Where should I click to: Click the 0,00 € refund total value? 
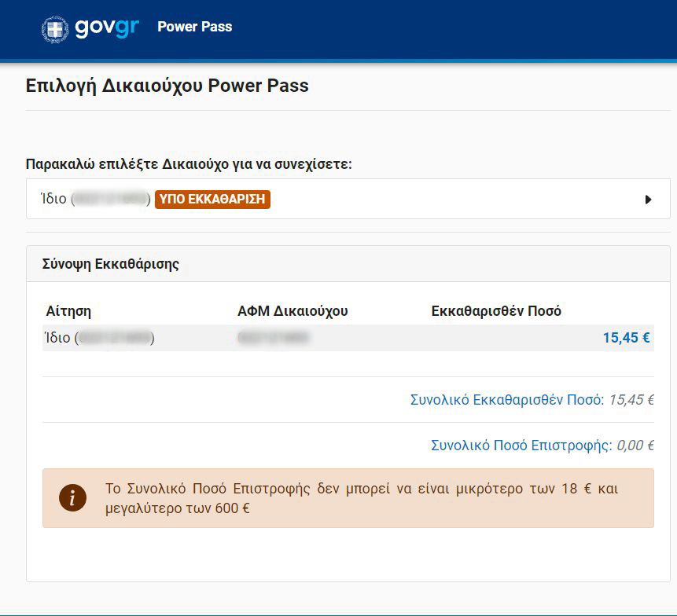[635, 445]
